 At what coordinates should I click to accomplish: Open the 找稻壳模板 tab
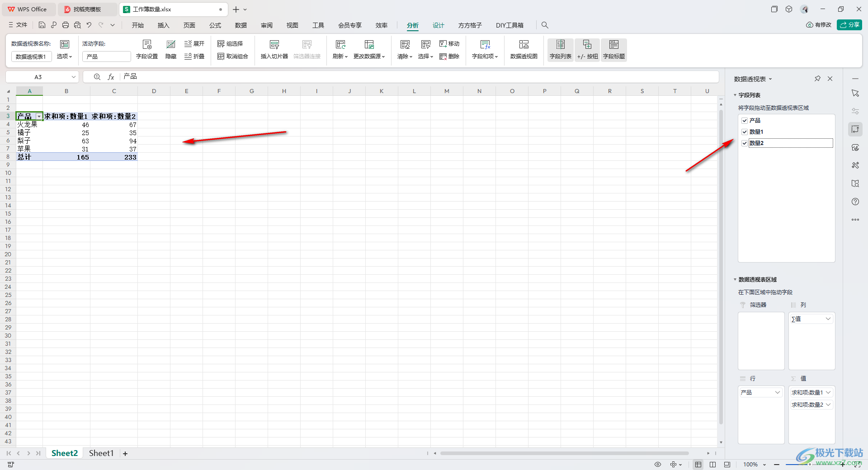tap(87, 9)
